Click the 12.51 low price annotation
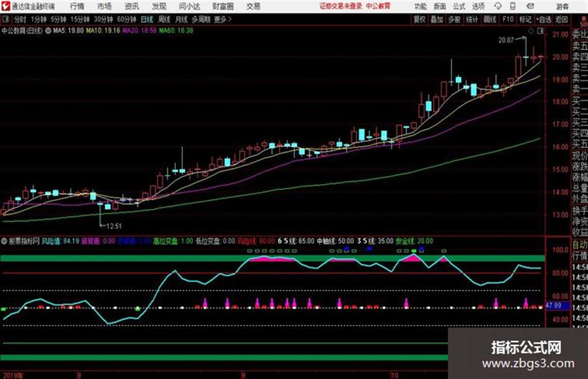 pos(114,227)
